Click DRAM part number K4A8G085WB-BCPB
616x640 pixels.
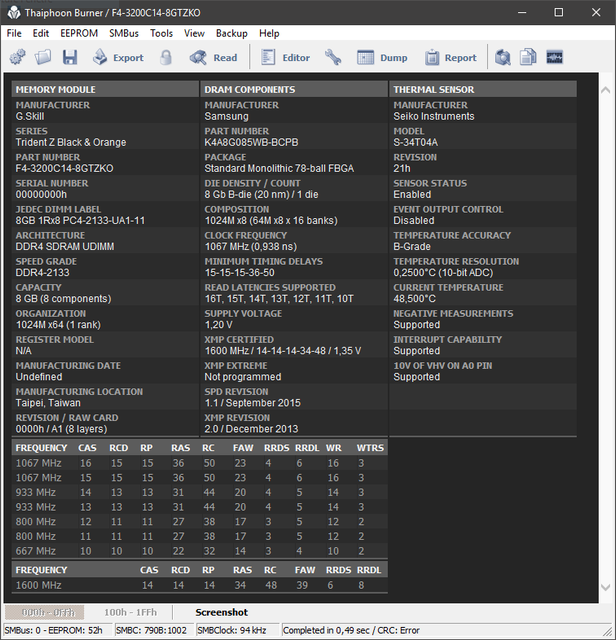[x=251, y=142]
